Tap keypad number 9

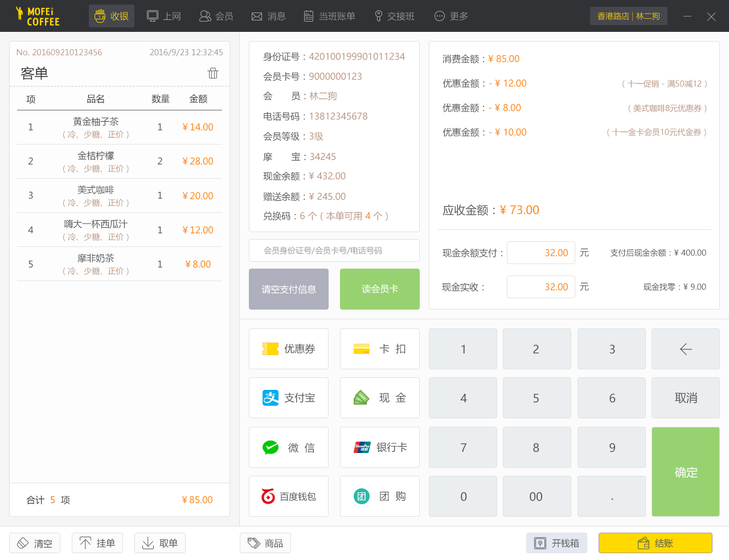[612, 447]
